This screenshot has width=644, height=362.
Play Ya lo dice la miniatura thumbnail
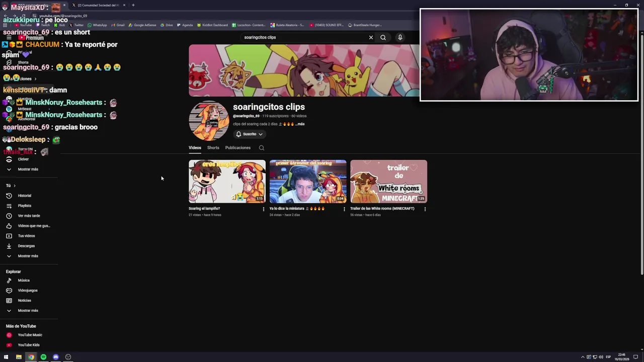[308, 182]
